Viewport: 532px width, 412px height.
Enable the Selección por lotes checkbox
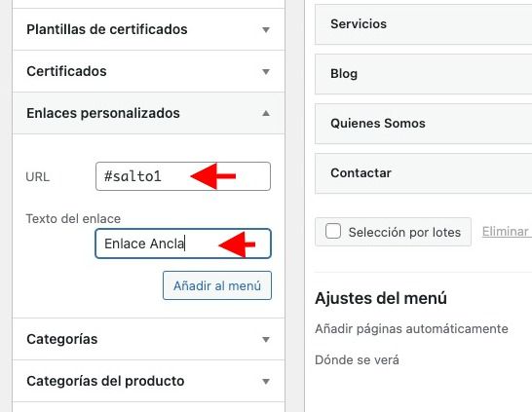pyautogui.click(x=333, y=231)
